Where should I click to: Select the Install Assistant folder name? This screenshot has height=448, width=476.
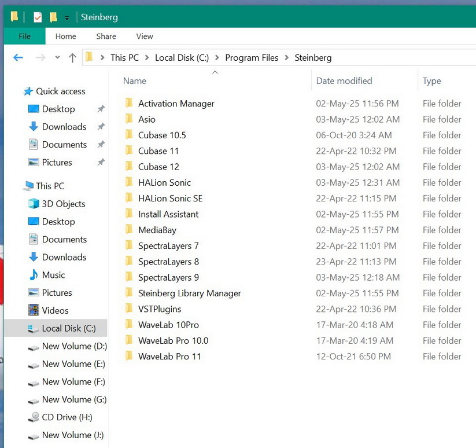[x=168, y=214]
